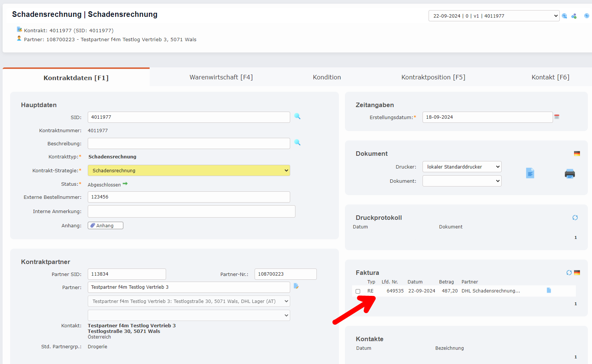Click the gears with checkmark icon at top
Image resolution: width=592 pixels, height=364 pixels.
[x=574, y=16]
